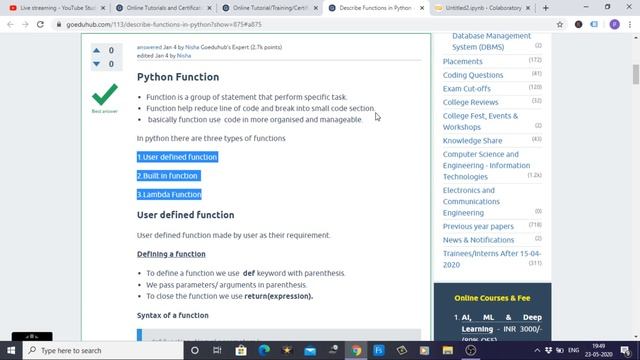Click the User defined function heading
Image resolution: width=640 pixels, height=360 pixels.
pos(186,215)
